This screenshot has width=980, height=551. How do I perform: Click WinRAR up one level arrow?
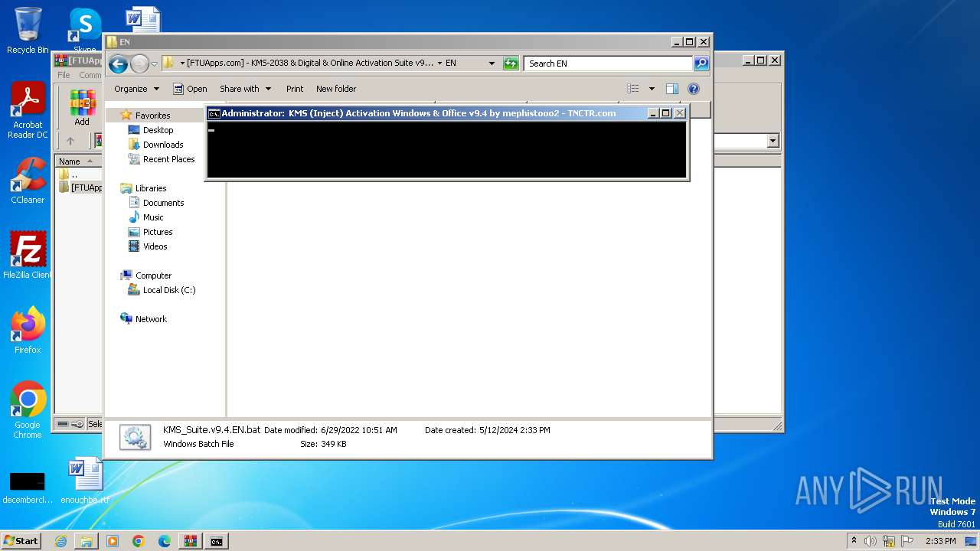(70, 141)
